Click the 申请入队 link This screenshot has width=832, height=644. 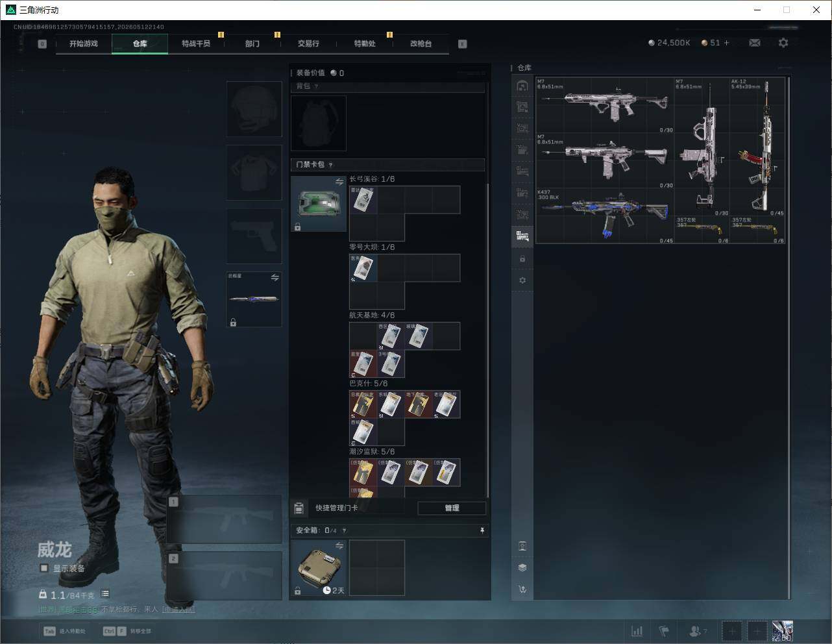178,610
